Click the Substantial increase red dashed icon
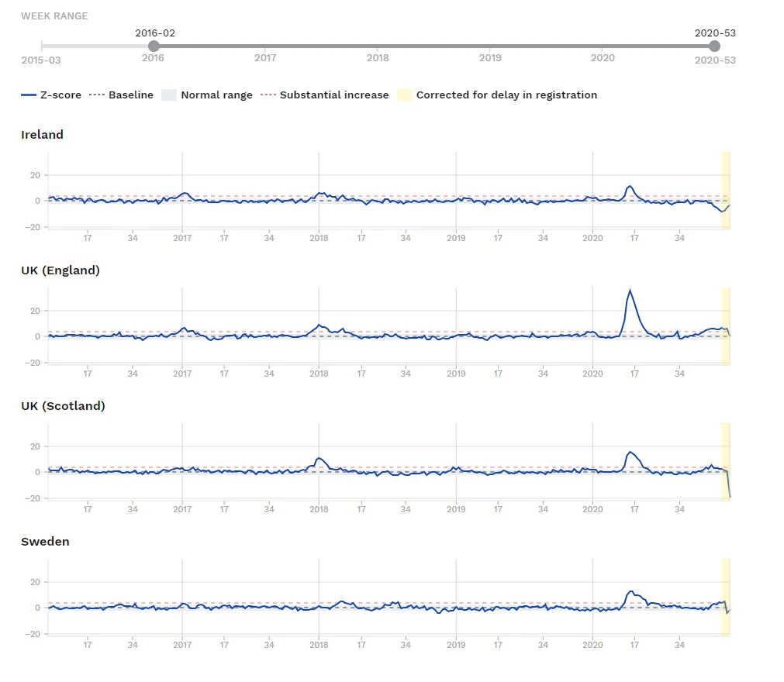This screenshot has height=682, width=784. click(x=268, y=95)
